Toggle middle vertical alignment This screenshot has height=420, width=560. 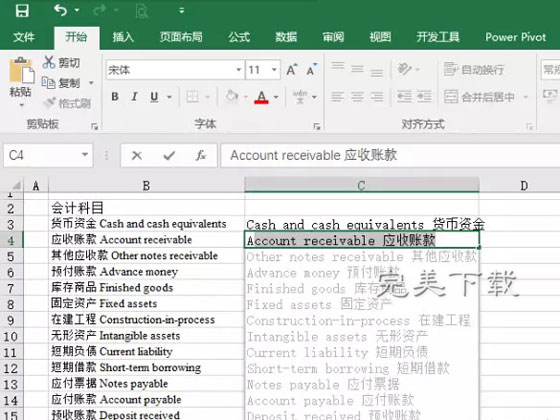[x=357, y=68]
